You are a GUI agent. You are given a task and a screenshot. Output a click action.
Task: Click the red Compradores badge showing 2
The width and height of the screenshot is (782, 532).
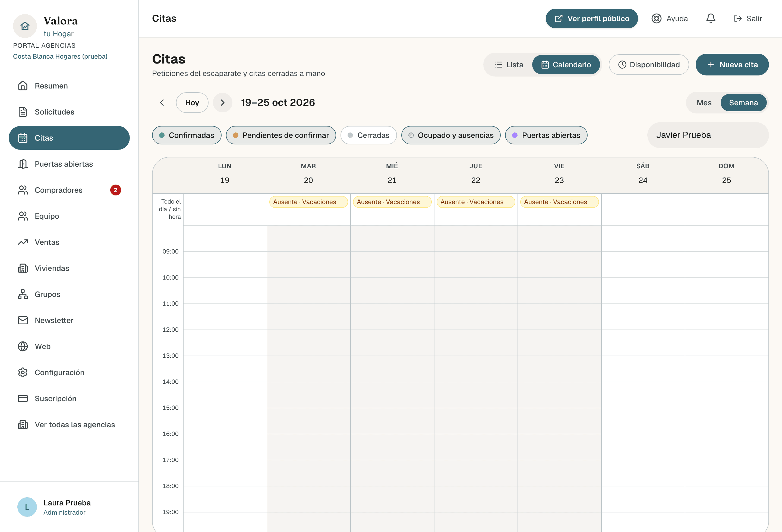[115, 190]
